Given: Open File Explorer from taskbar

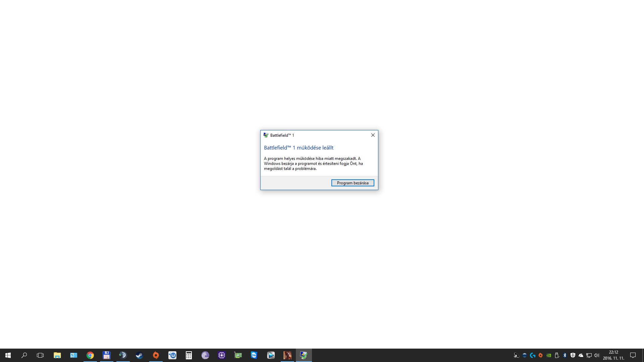Looking at the screenshot, I should (57, 355).
